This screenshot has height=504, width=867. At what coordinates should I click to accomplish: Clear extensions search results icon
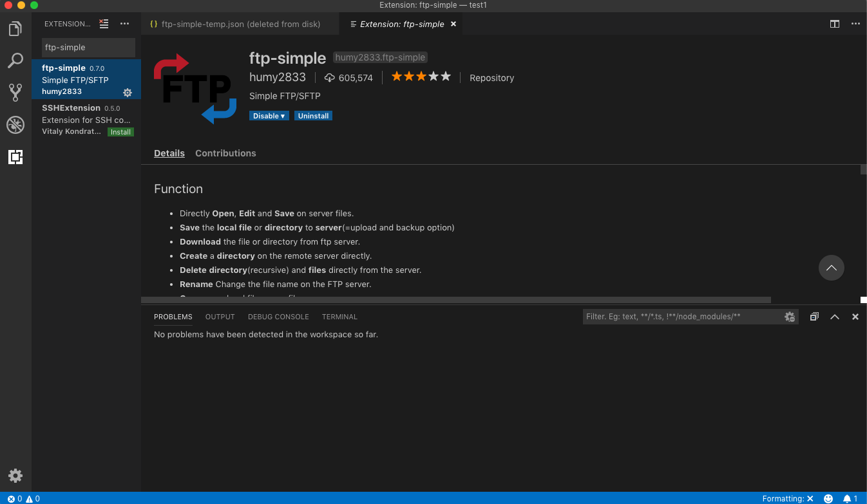(104, 24)
